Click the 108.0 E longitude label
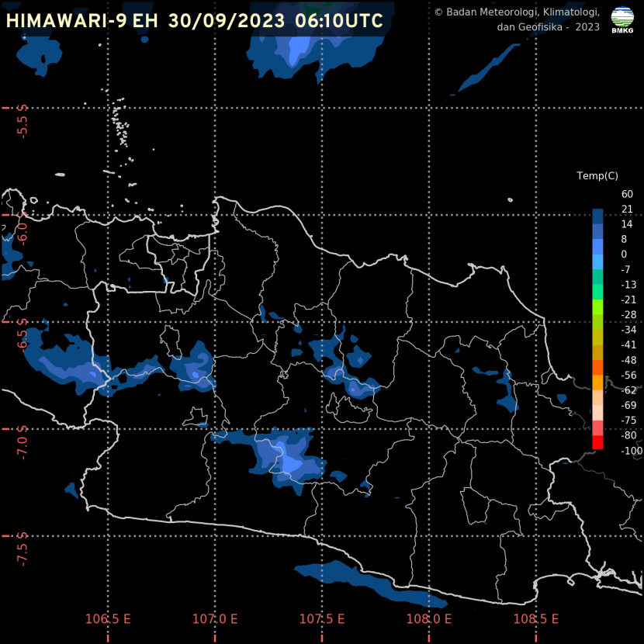Viewport: 644px width, 644px height. (429, 619)
